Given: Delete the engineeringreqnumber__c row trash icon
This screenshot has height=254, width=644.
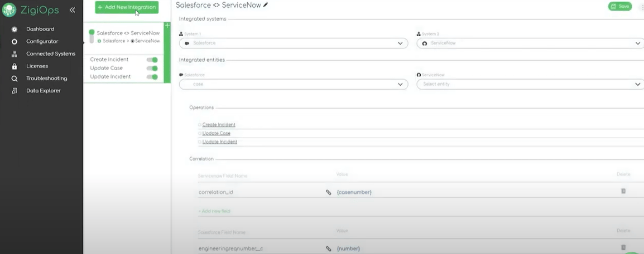Looking at the screenshot, I should click(623, 247).
